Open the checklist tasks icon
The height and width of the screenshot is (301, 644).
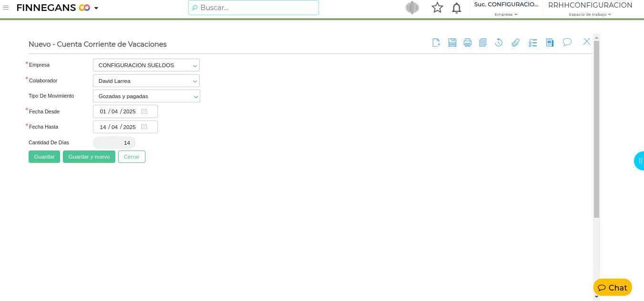[533, 43]
